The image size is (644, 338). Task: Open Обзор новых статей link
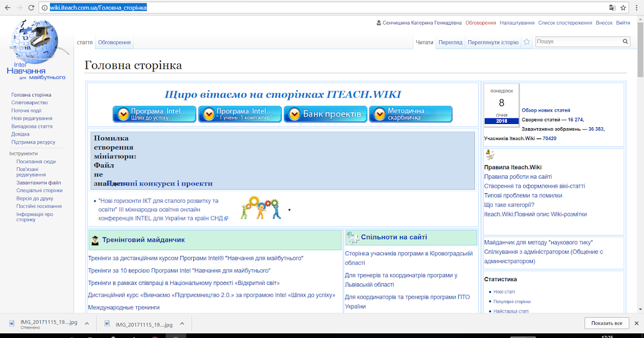pos(546,110)
